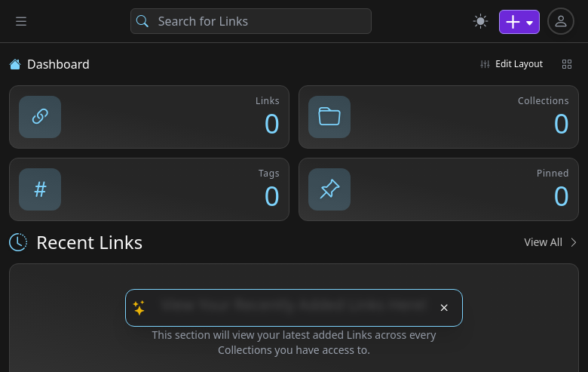The width and height of the screenshot is (588, 372).
Task: Open the Links count card
Action: [149, 117]
